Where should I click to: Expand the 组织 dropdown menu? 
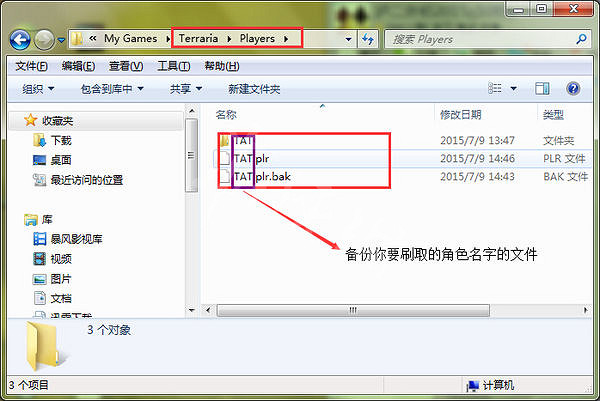[38, 89]
